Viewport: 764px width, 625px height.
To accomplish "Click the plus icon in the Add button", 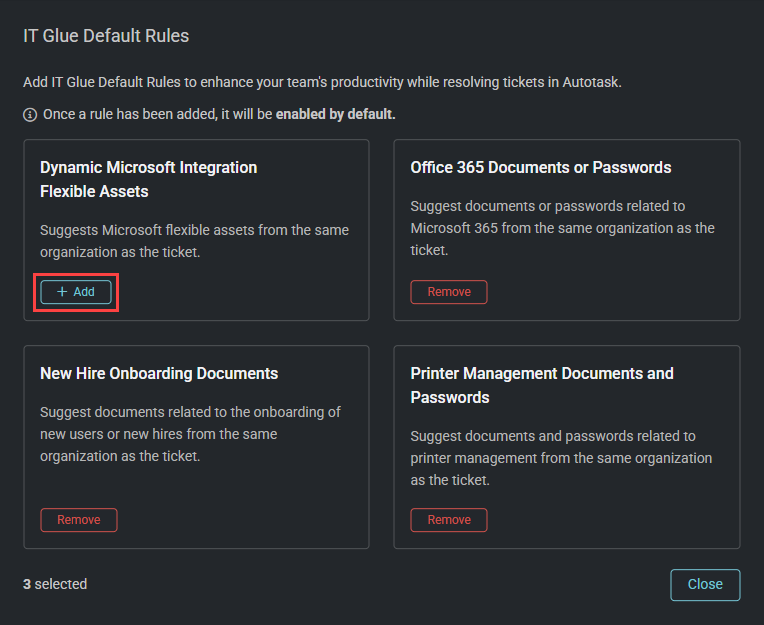I will [62, 292].
